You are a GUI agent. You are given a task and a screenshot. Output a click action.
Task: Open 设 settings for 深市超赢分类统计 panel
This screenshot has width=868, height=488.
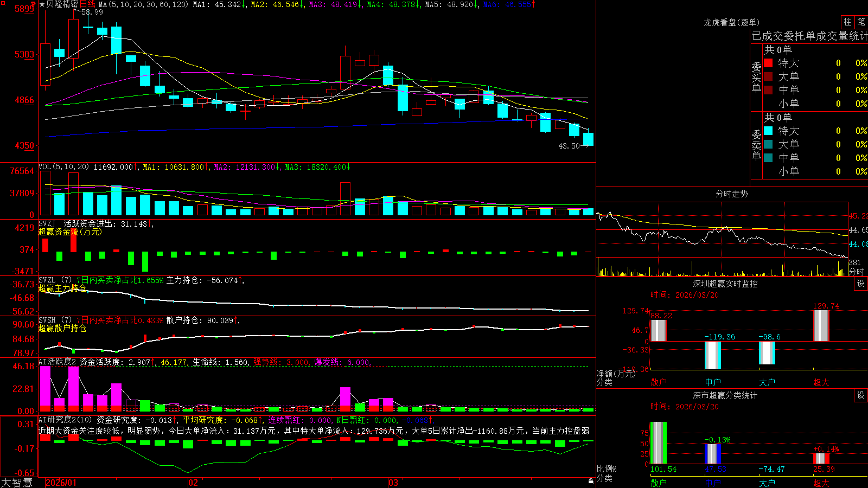(x=861, y=395)
